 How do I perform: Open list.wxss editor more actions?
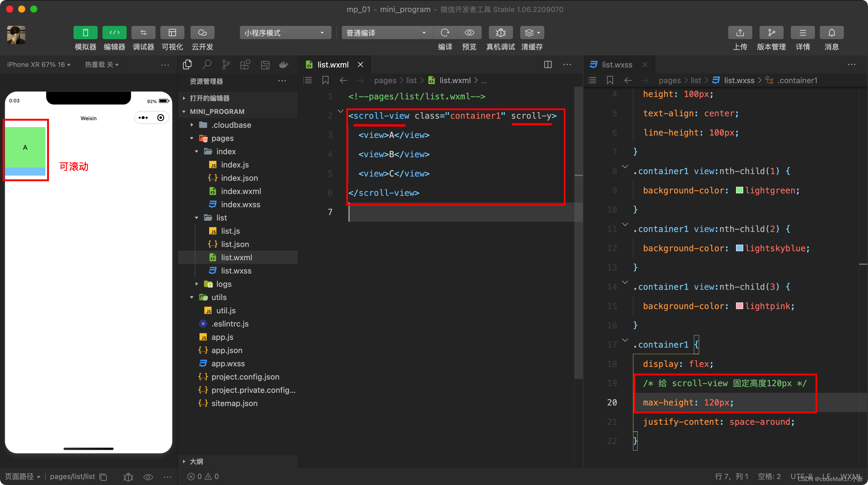click(851, 64)
